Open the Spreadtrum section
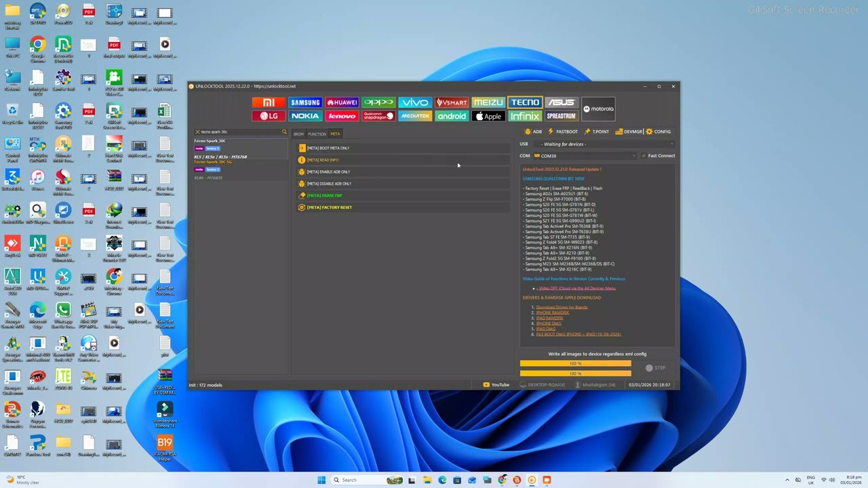The width and height of the screenshot is (868, 488). tap(561, 116)
